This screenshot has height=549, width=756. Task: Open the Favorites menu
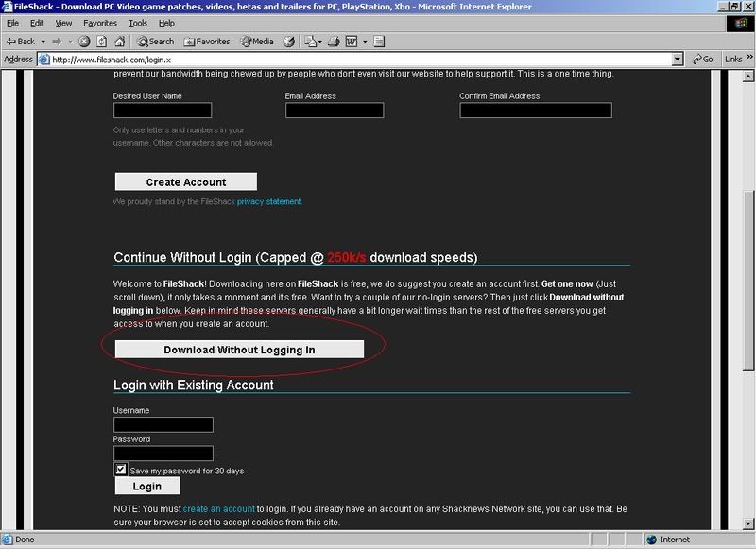pos(100,23)
